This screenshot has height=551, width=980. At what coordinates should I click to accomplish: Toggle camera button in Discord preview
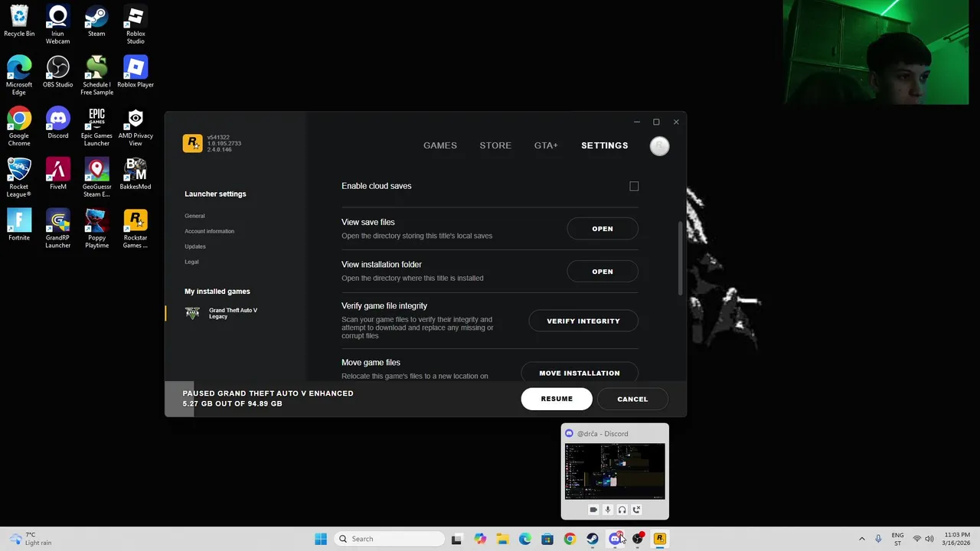pos(593,510)
